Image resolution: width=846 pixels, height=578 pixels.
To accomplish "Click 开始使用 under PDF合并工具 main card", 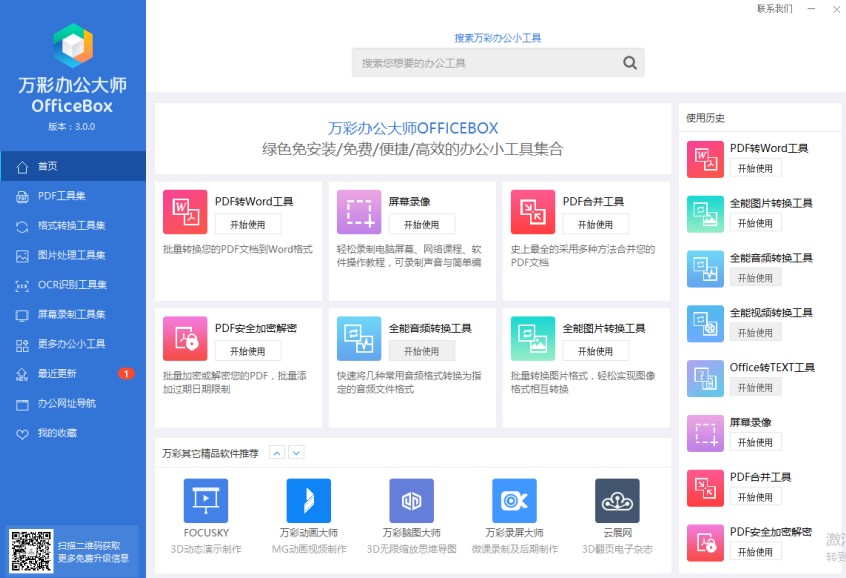I will (595, 225).
